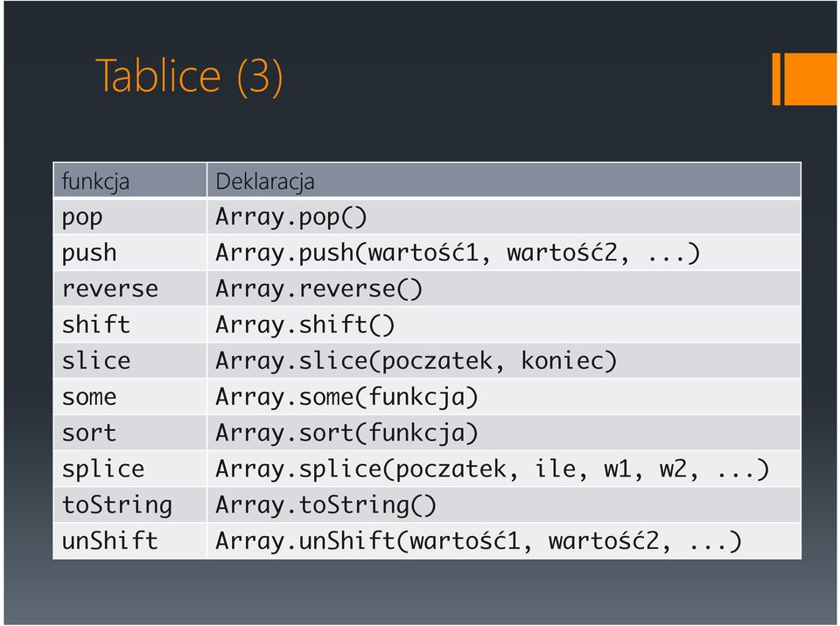Select the "Array.toString()" declaration cell

click(x=504, y=505)
